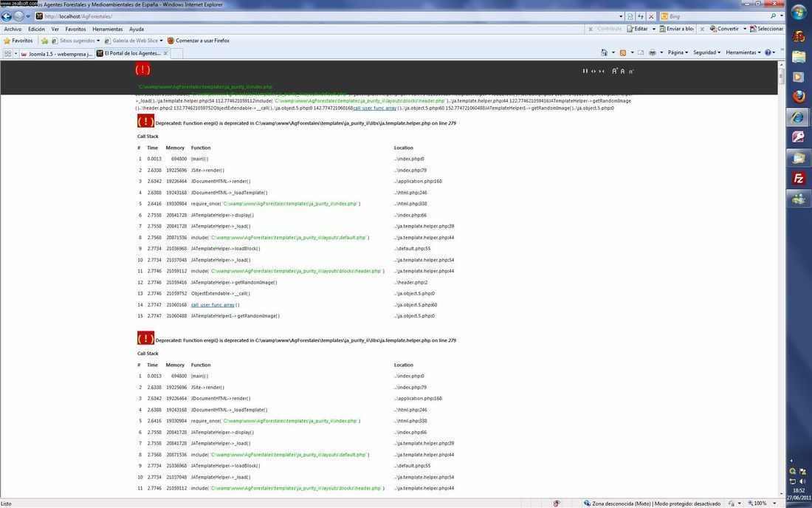Screen dimensions: 812x508
Task: Click the decrease font size A- icon
Action: point(631,72)
